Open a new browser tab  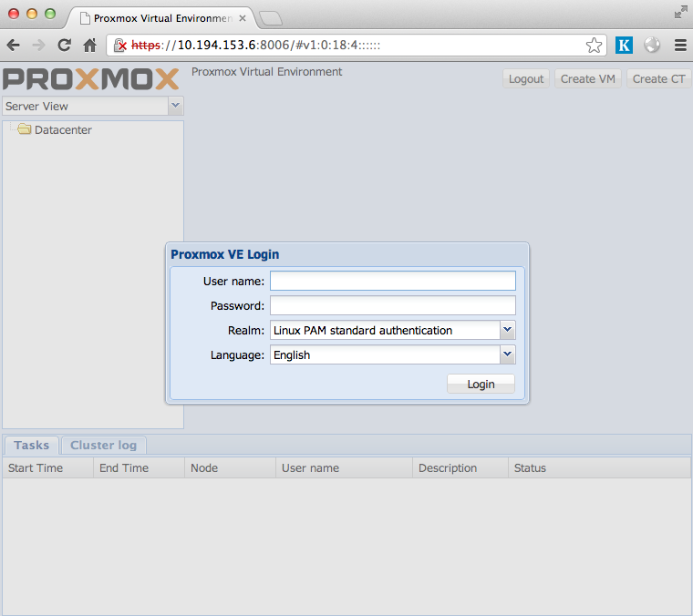271,18
